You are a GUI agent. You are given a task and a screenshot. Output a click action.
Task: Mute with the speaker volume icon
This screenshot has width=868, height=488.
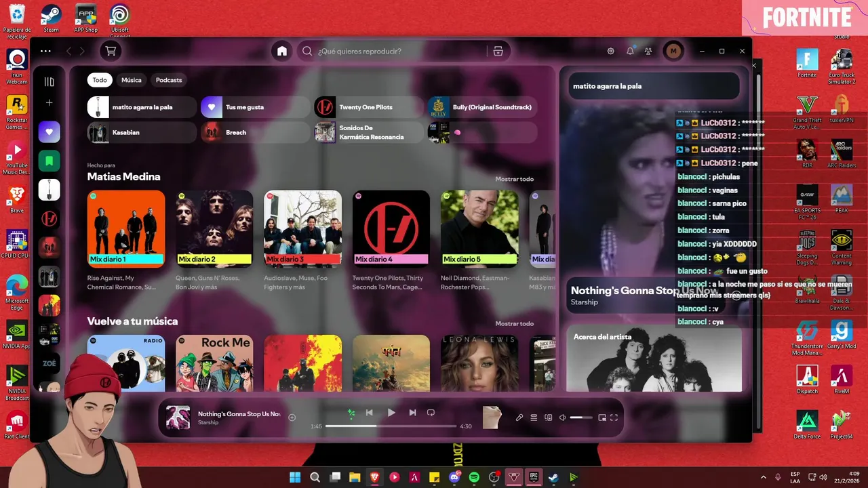point(562,418)
